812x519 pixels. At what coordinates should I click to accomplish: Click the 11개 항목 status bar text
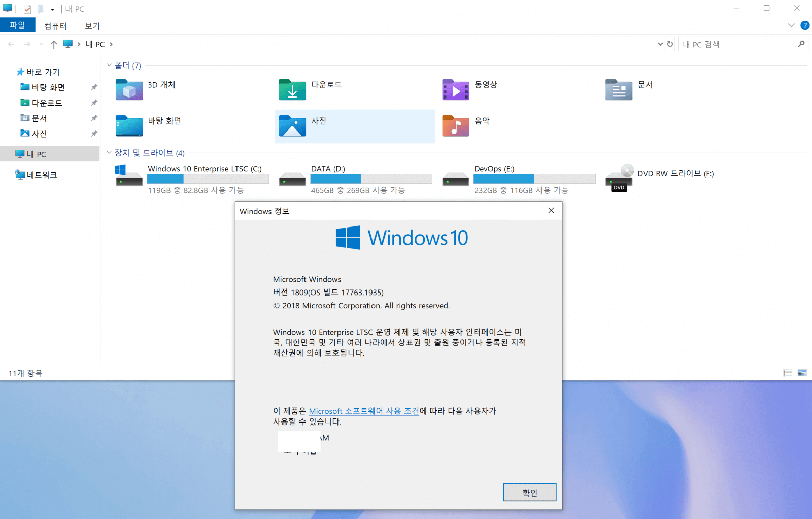(x=25, y=373)
